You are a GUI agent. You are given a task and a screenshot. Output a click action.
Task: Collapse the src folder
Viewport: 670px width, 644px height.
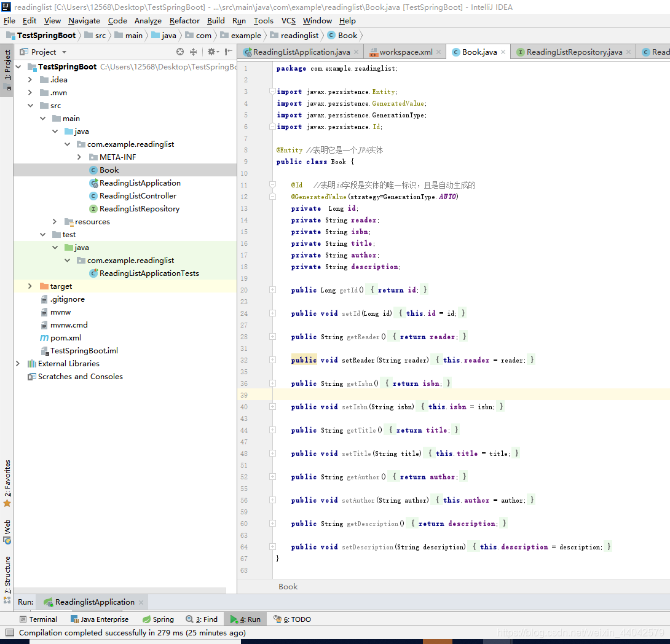coord(30,106)
